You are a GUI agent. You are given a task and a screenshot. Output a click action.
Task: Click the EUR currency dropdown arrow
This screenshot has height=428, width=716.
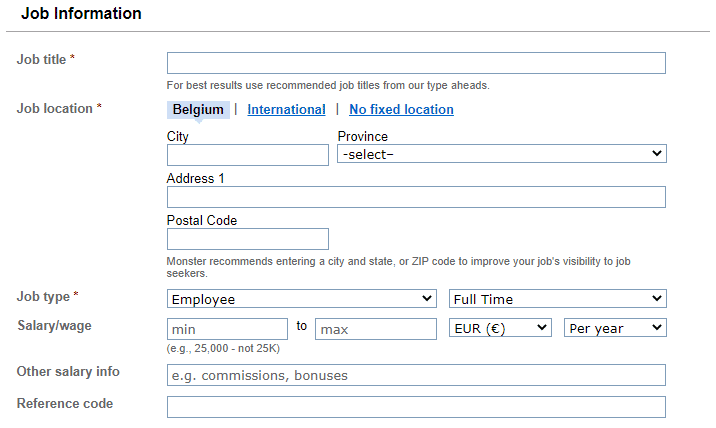click(x=542, y=328)
